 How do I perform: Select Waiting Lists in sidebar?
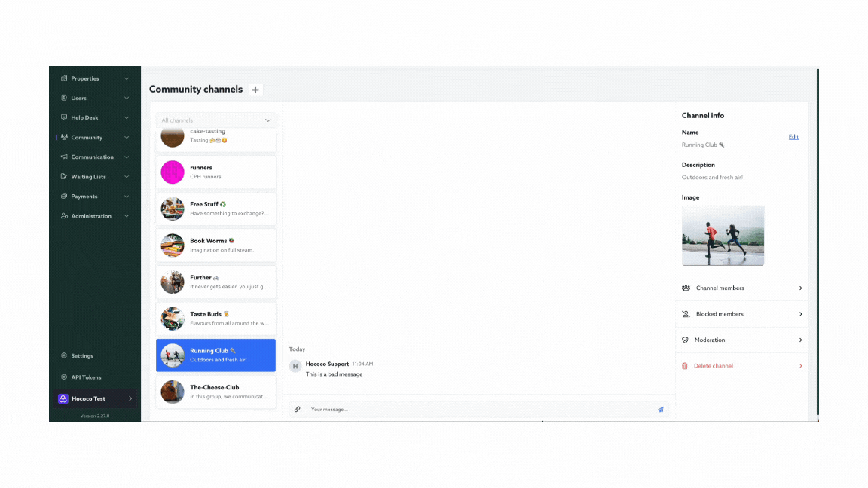coord(88,177)
